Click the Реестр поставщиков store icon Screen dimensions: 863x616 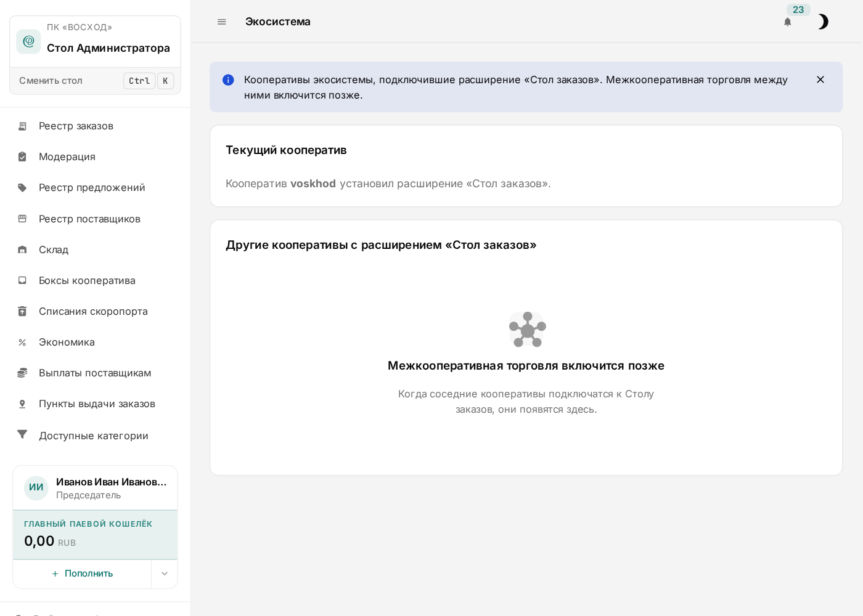coord(22,219)
